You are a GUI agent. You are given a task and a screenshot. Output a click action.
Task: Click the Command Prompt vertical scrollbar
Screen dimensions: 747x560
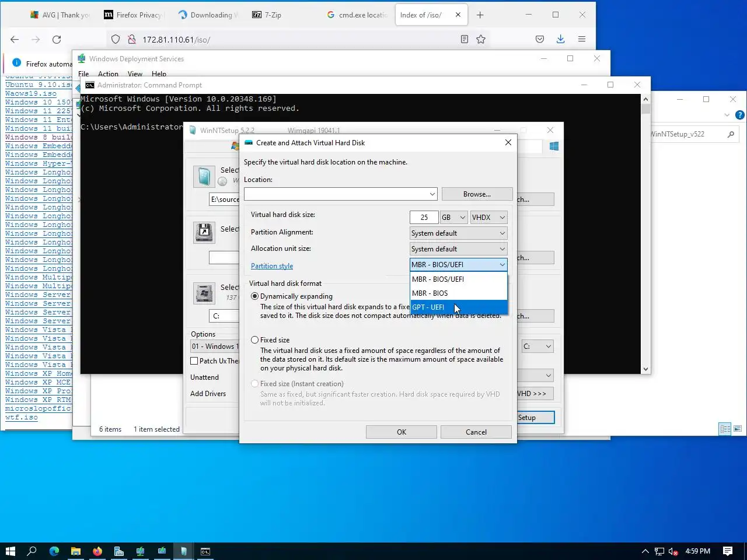[645, 233]
